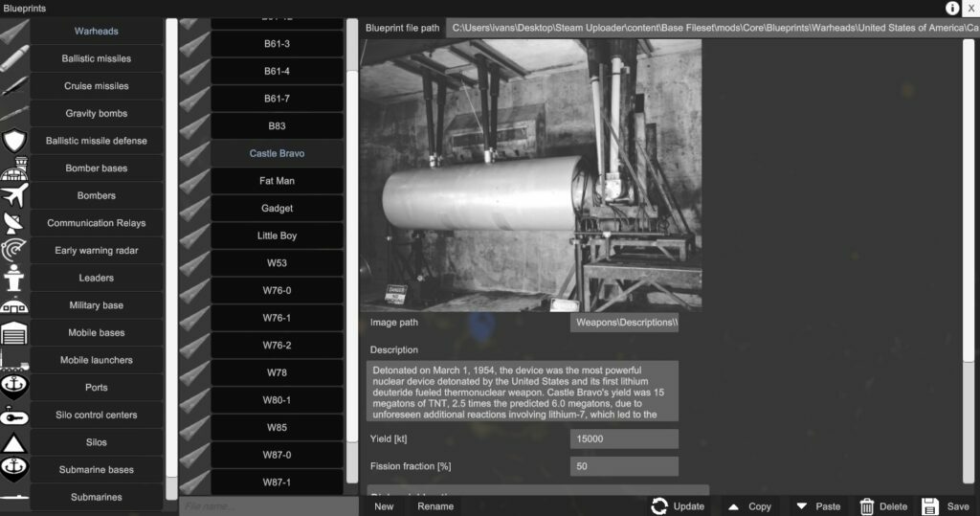Click the Copy button label

coord(760,506)
